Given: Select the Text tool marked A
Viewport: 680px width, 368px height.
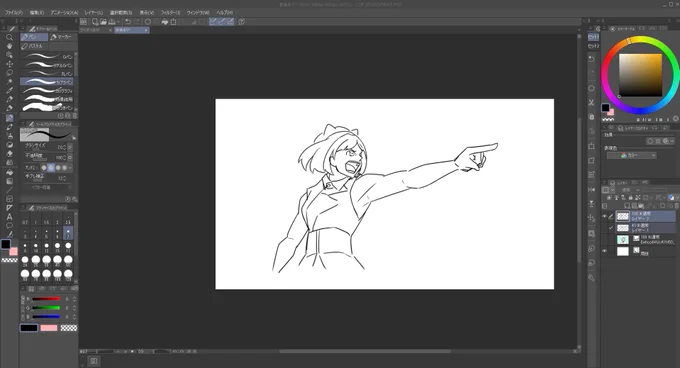Looking at the screenshot, I should (9, 217).
